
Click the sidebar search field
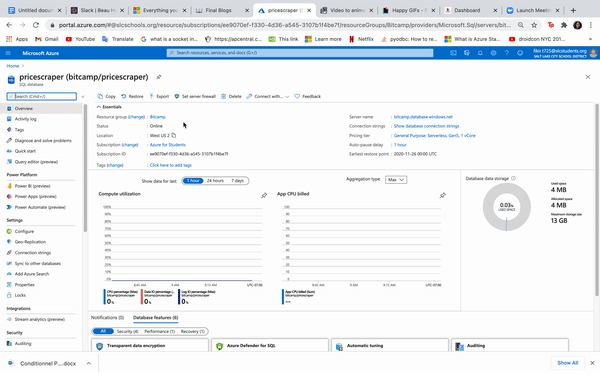pyautogui.click(x=42, y=96)
